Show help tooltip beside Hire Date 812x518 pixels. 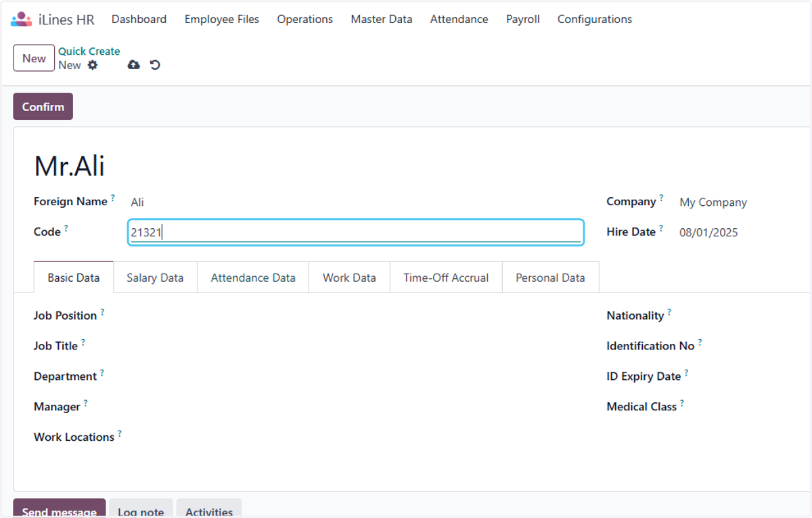tap(661, 228)
